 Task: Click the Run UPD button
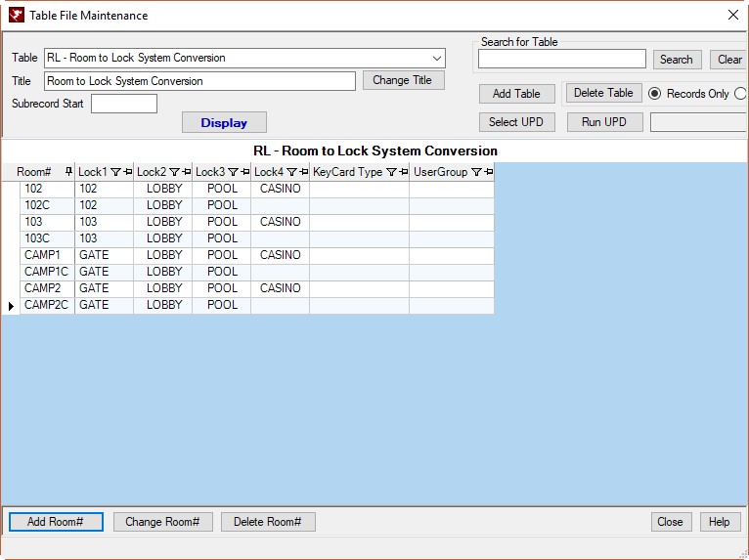click(x=604, y=122)
